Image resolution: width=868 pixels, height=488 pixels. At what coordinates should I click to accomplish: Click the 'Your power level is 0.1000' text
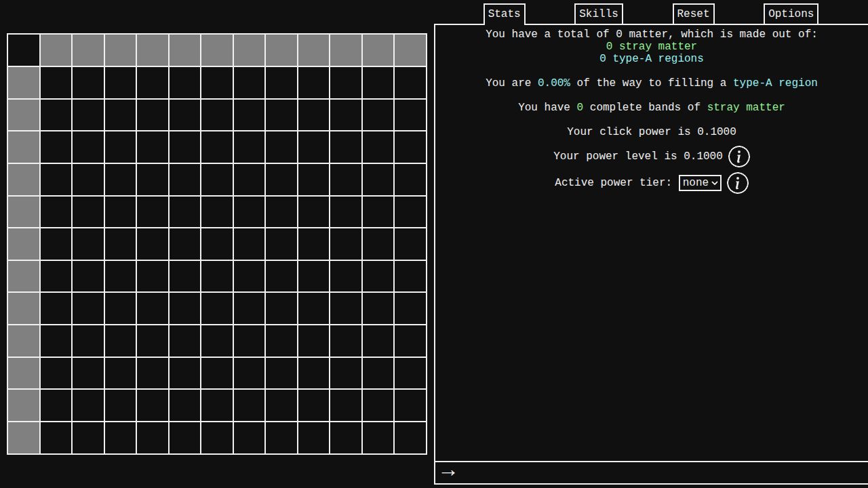coord(638,156)
